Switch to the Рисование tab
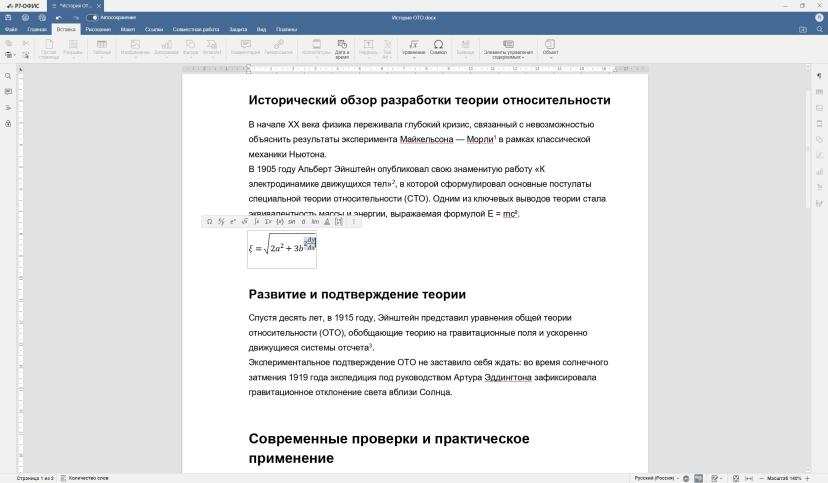Image resolution: width=828 pixels, height=483 pixels. tap(98, 30)
